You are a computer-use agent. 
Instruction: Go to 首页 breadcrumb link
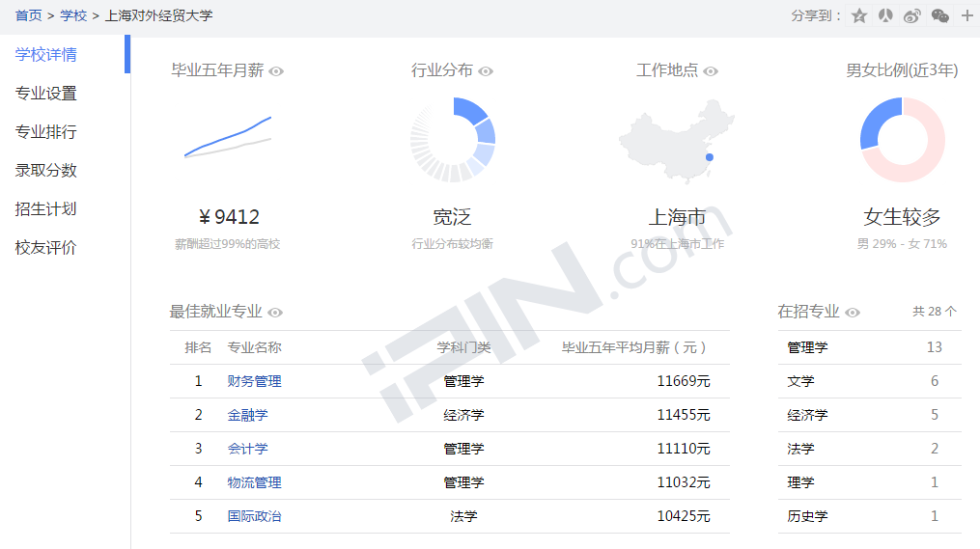(28, 15)
